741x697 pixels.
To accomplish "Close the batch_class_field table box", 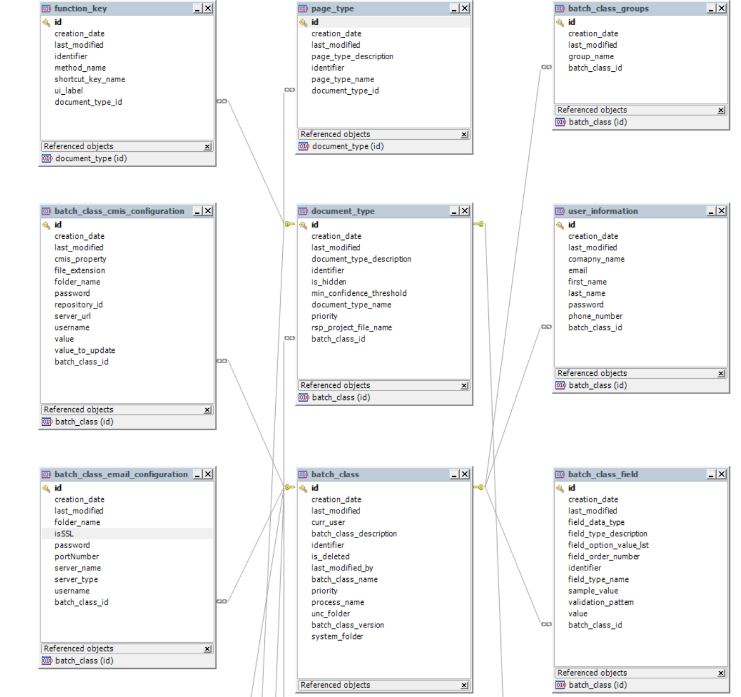I will [x=722, y=474].
